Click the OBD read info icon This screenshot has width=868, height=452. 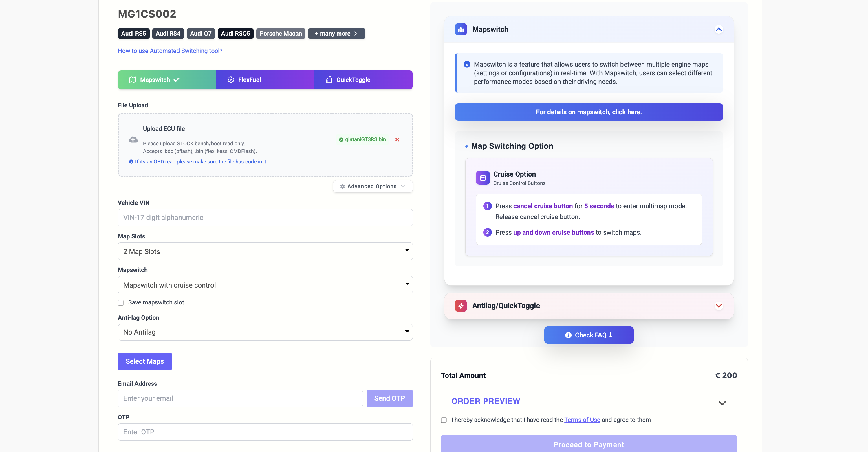pos(131,162)
